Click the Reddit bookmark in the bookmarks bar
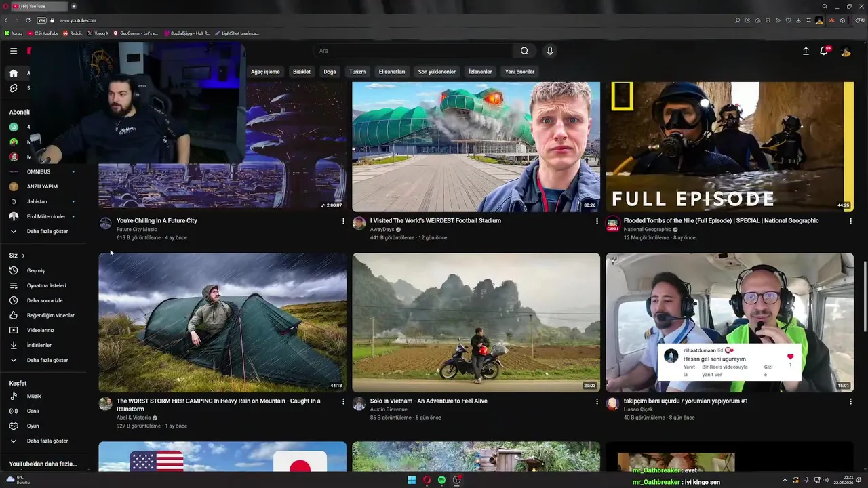868x488 pixels. [73, 33]
